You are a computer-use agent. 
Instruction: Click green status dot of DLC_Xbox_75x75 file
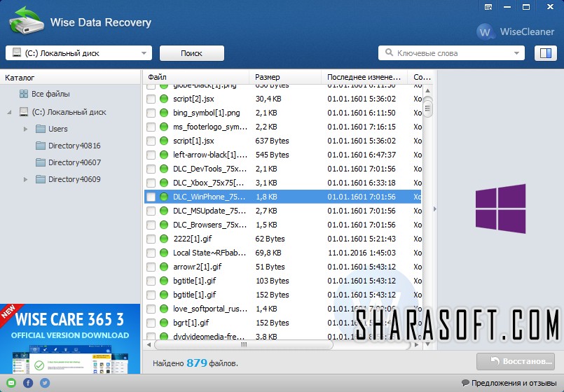pyautogui.click(x=164, y=183)
